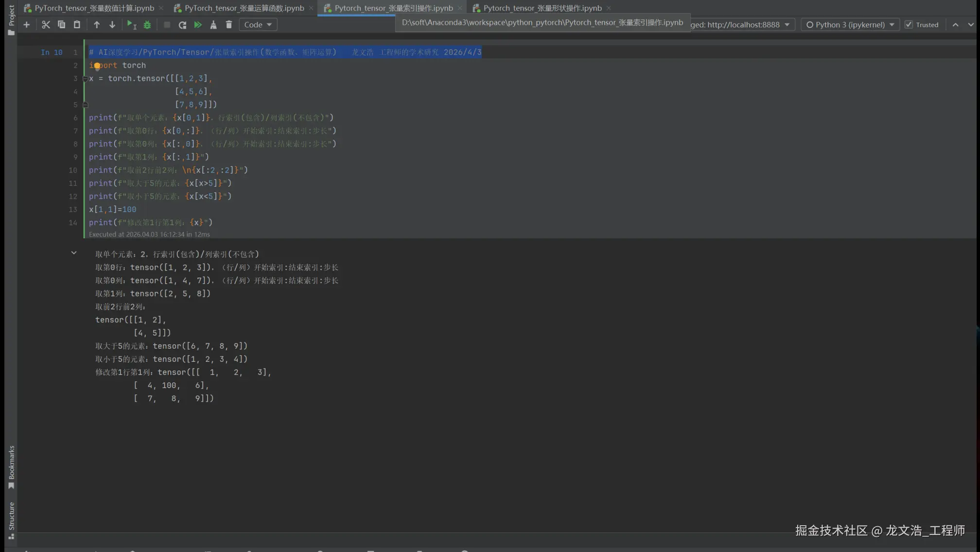
Task: Add a new cell with plus icon
Action: (x=27, y=25)
